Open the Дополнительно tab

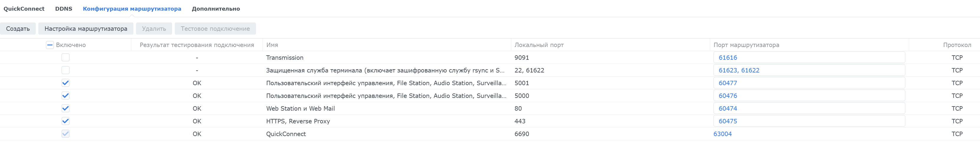click(216, 9)
